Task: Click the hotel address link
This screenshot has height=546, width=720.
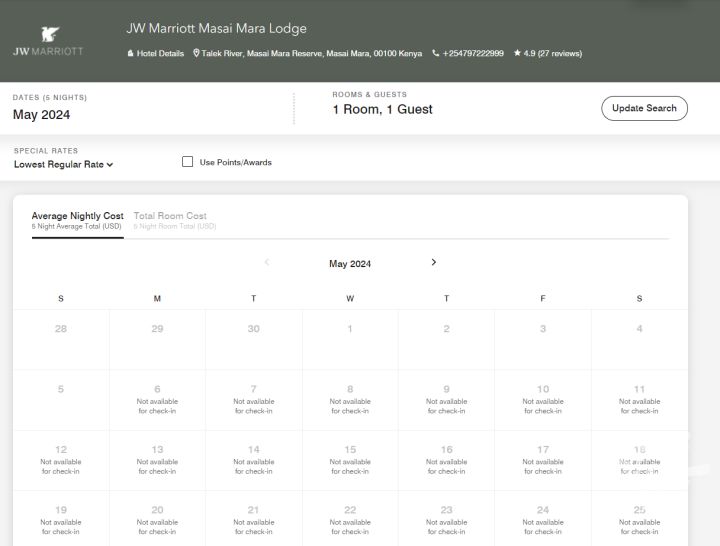Action: point(312,53)
